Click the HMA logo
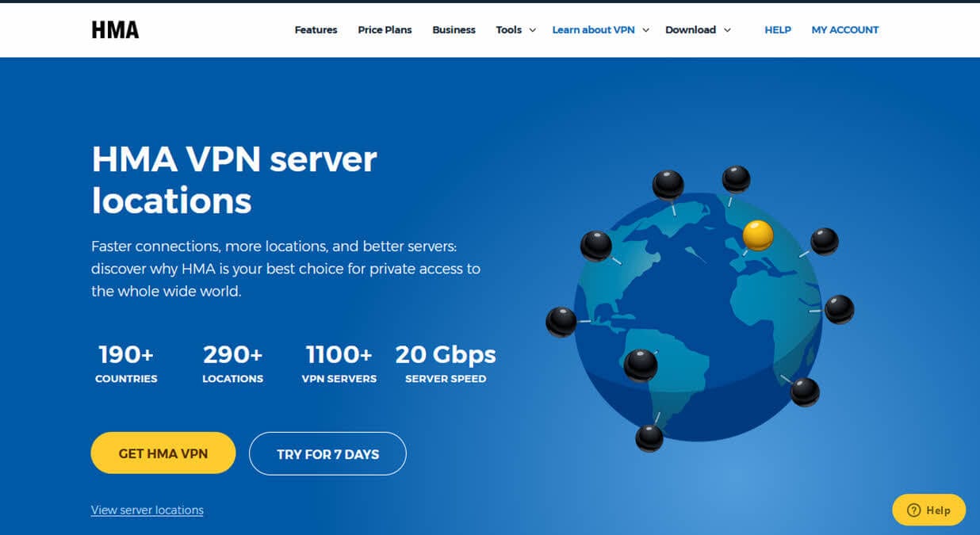Image resolution: width=980 pixels, height=535 pixels. point(115,30)
